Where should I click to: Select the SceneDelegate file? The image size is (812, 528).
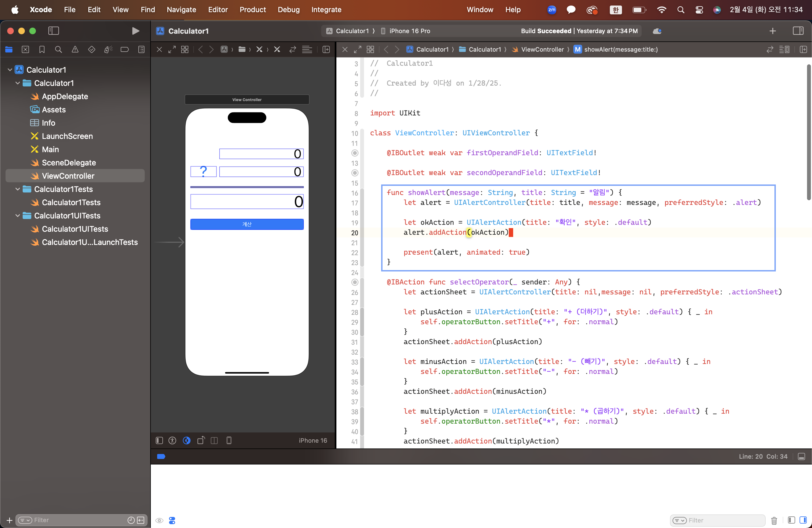click(x=68, y=163)
